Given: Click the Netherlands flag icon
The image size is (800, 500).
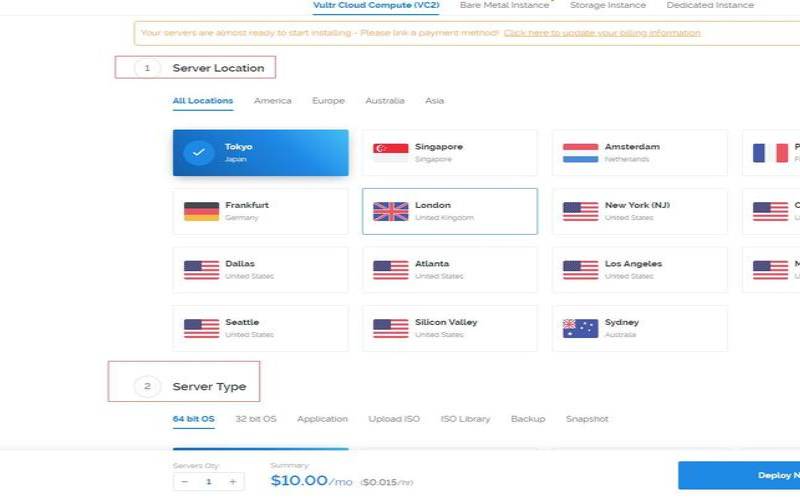Looking at the screenshot, I should [581, 153].
